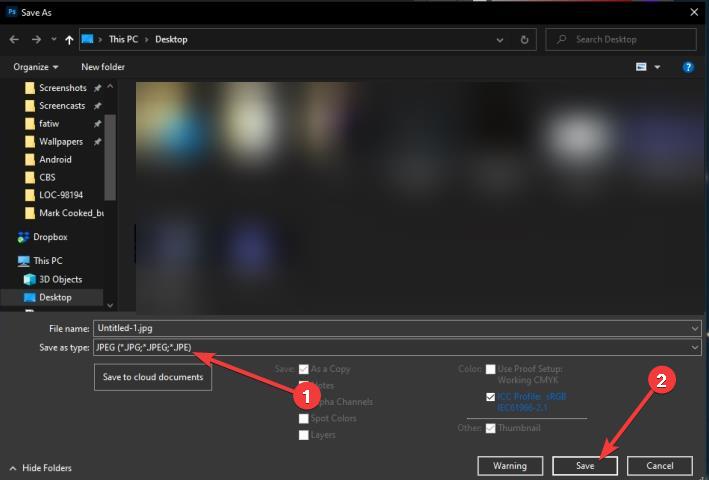Refresh the Desktop folder view
The height and width of the screenshot is (480, 709).
point(524,40)
